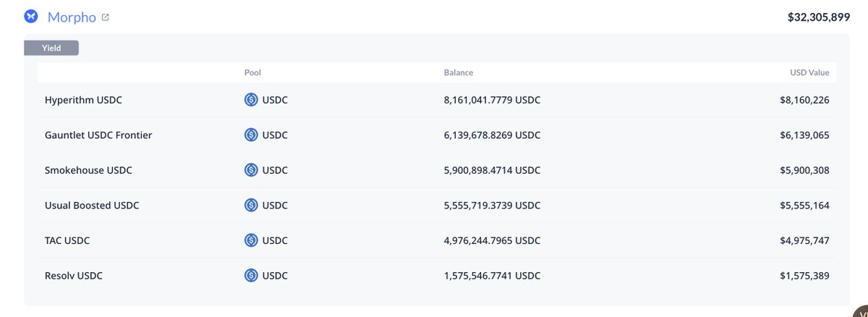The height and width of the screenshot is (317, 868).
Task: Click the Balance column header
Action: (459, 72)
